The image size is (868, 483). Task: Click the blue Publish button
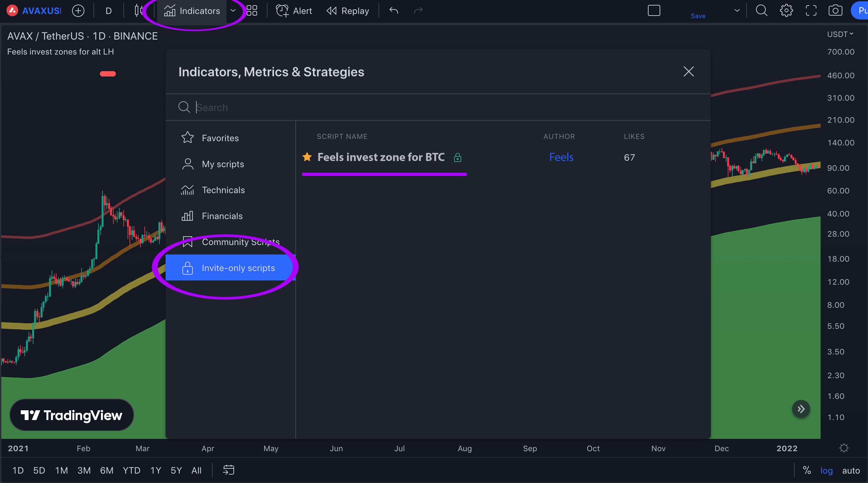(x=860, y=11)
